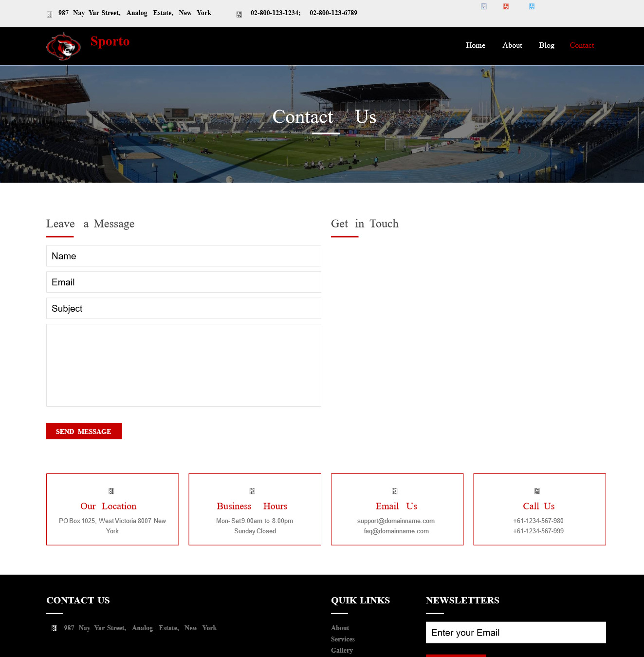Focus the Subject input field
Image resolution: width=644 pixels, height=657 pixels.
(x=184, y=308)
